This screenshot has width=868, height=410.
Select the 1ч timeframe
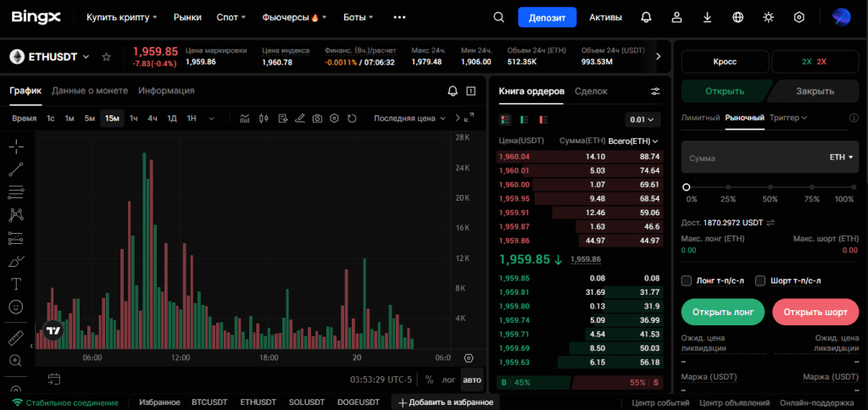pos(133,119)
